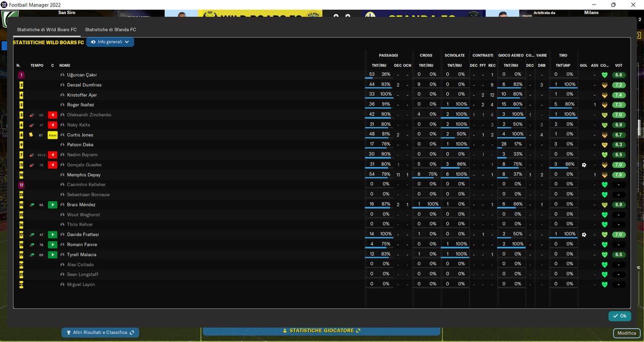Switch to Statistiche di Sfanda FC tab
Viewport: 644px width, 342px height.
click(110, 30)
